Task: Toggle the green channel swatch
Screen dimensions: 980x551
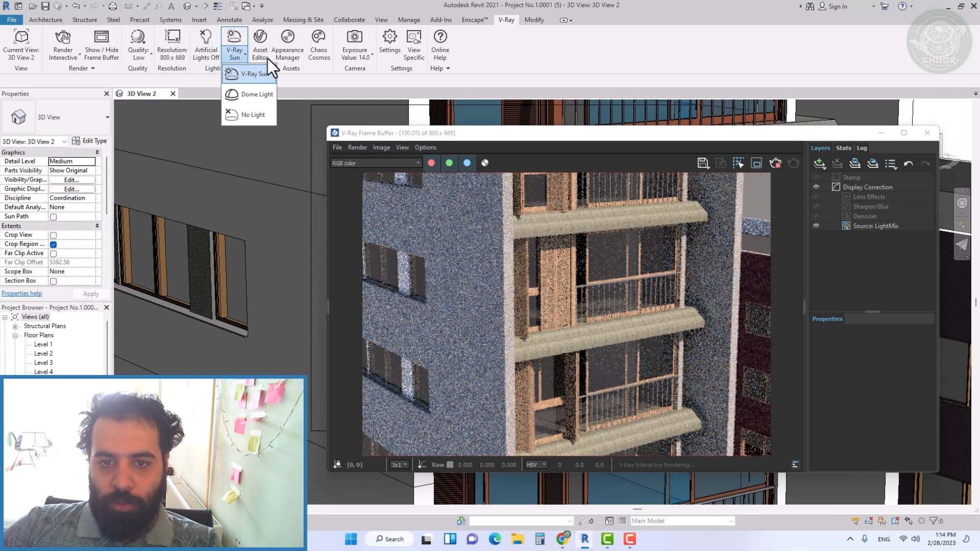Action: (x=449, y=163)
